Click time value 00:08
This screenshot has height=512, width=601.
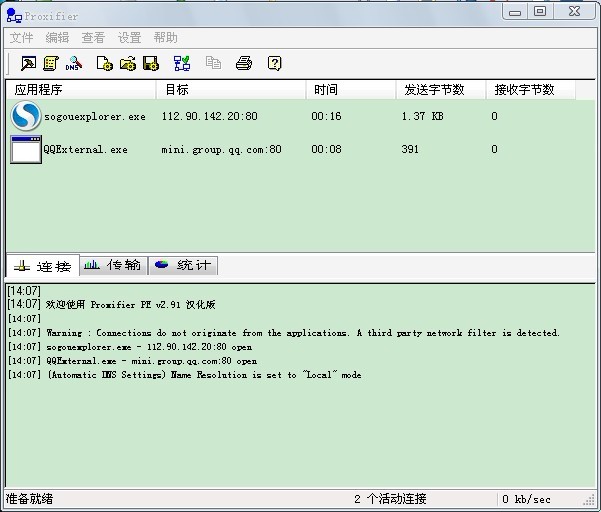(326, 149)
